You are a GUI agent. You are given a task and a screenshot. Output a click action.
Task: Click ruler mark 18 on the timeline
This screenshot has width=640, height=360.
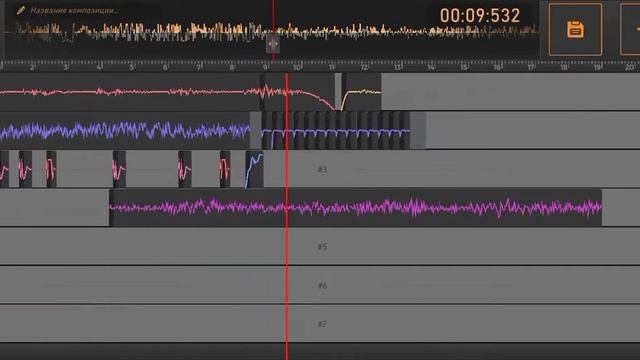pyautogui.click(x=563, y=67)
